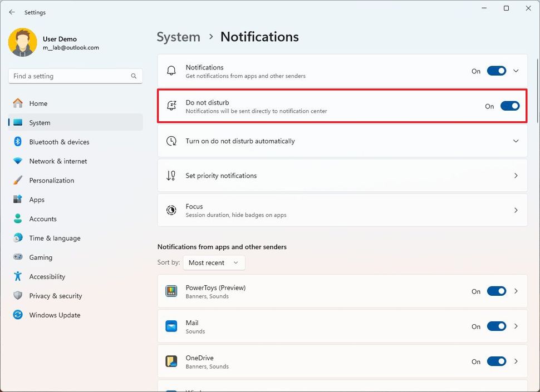540x392 pixels.
Task: Select the Do not disturb icon
Action: (171, 106)
